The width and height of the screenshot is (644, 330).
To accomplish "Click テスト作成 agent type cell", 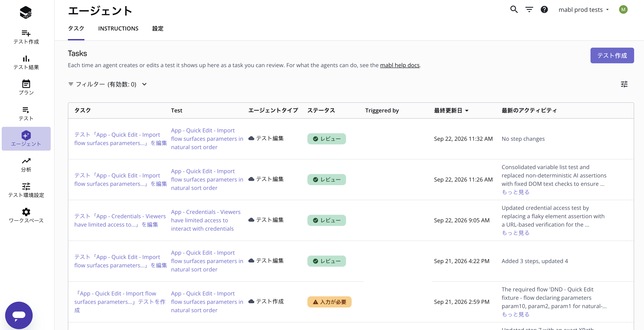I will click(x=266, y=301).
